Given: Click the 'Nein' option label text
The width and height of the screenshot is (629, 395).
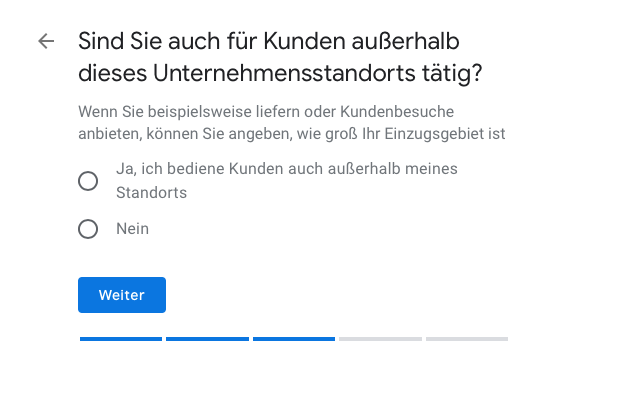Looking at the screenshot, I should [x=132, y=229].
